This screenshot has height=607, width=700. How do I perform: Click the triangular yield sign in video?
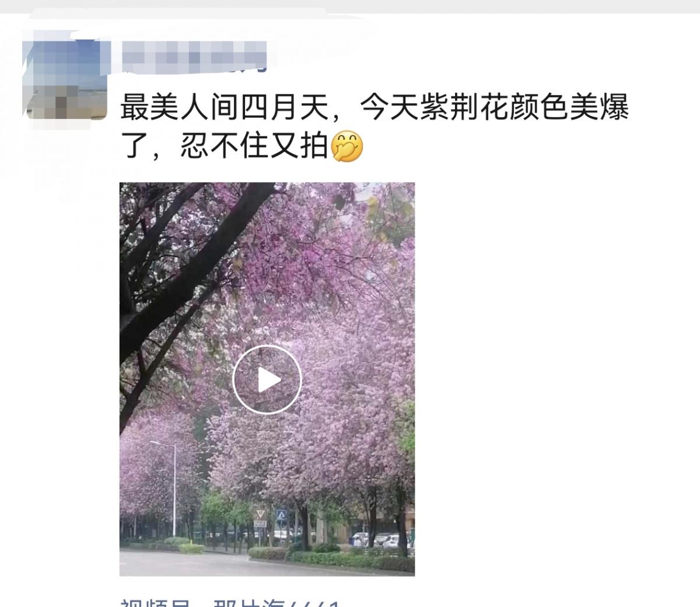click(x=260, y=515)
